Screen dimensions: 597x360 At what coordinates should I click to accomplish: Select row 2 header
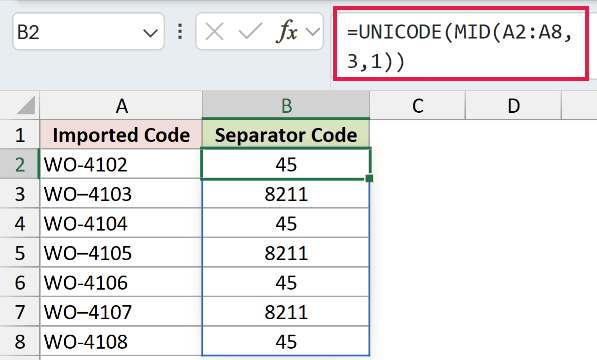click(x=20, y=164)
